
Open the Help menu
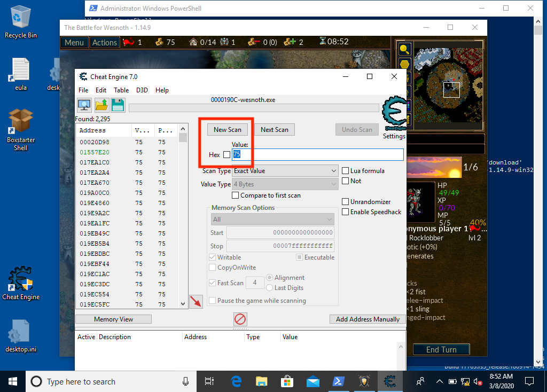point(162,90)
